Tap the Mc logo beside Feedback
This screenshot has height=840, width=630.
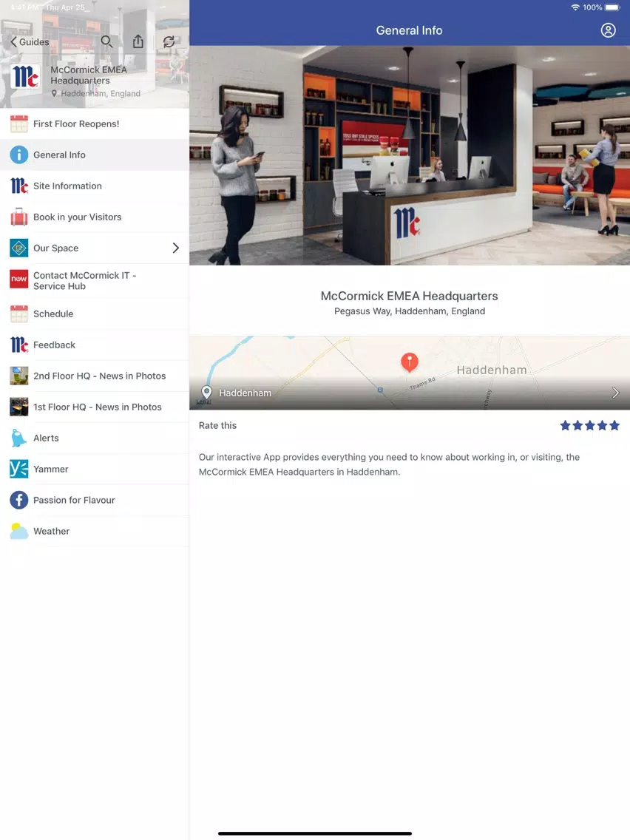pyautogui.click(x=18, y=345)
